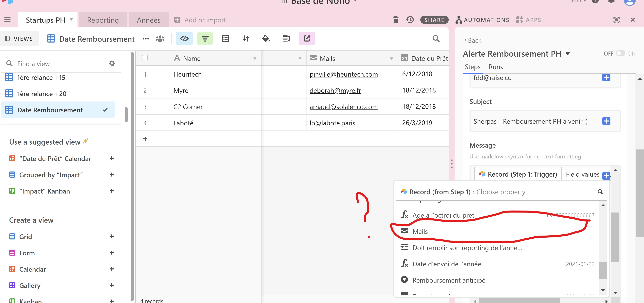644x303 pixels.
Task: Open the color paint bucket icon
Action: (266, 38)
